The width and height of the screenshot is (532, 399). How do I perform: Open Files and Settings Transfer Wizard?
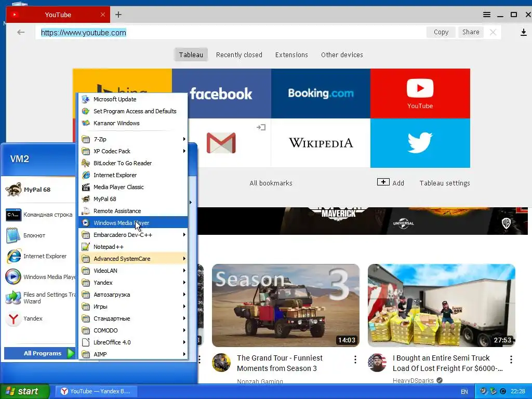tap(39, 298)
